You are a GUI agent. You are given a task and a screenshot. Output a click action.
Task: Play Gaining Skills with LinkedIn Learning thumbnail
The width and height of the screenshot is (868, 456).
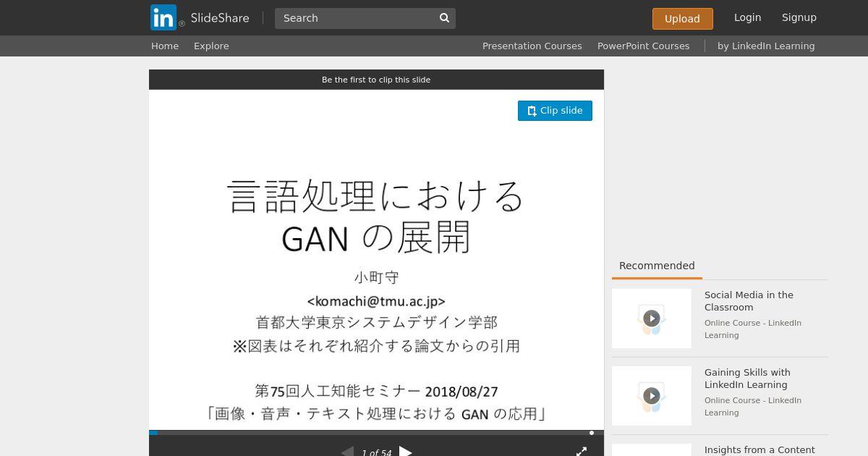(x=652, y=396)
